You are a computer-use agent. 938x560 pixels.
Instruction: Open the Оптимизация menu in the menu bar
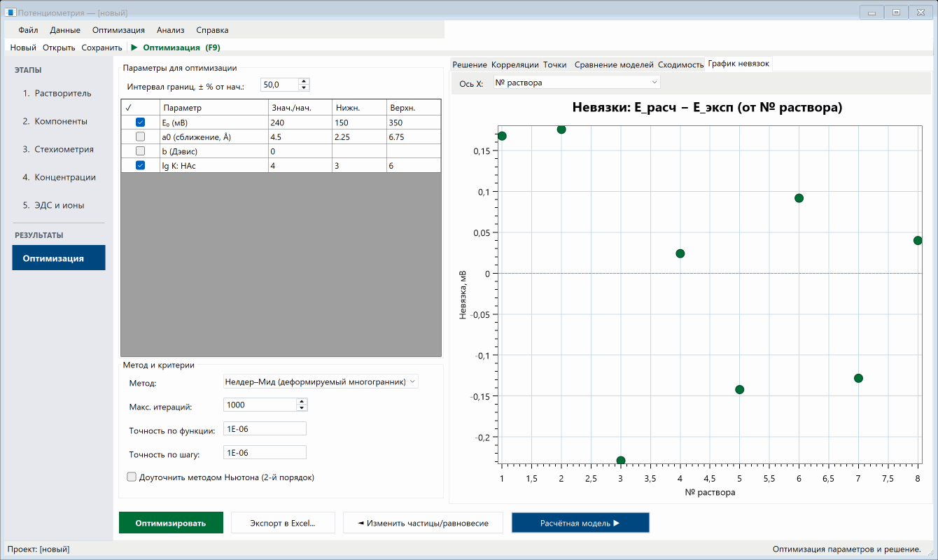click(x=118, y=30)
